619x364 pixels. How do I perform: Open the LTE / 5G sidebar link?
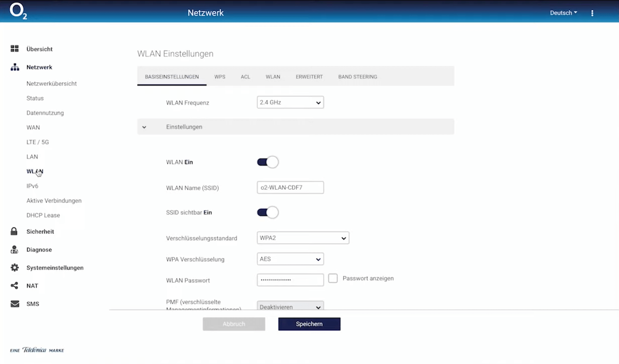tap(38, 142)
